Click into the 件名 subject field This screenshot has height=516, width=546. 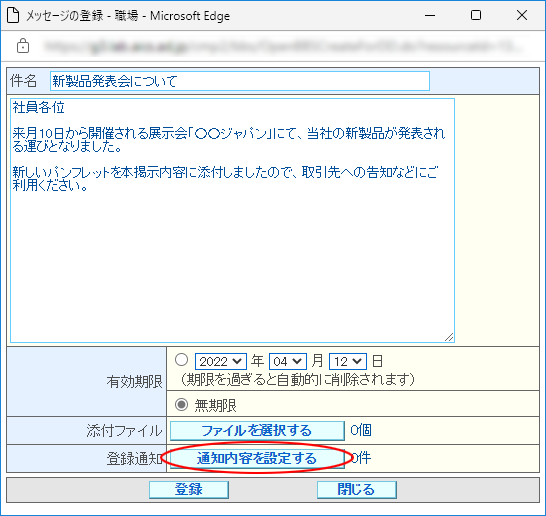(x=240, y=81)
